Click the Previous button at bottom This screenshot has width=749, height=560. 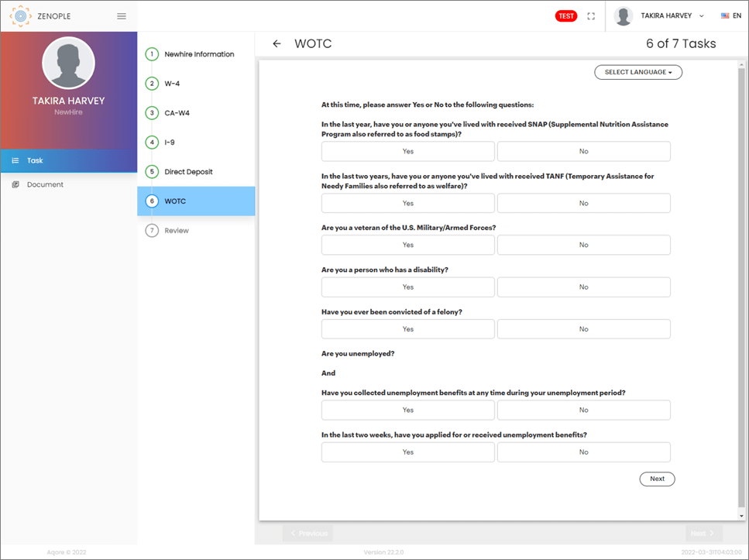tap(308, 534)
